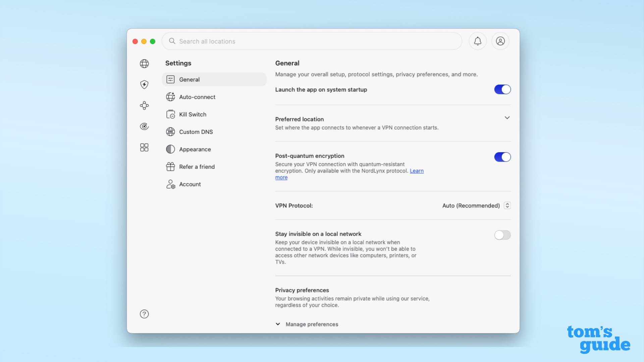644x362 pixels.
Task: Switch to the Kill Switch settings
Action: click(193, 114)
